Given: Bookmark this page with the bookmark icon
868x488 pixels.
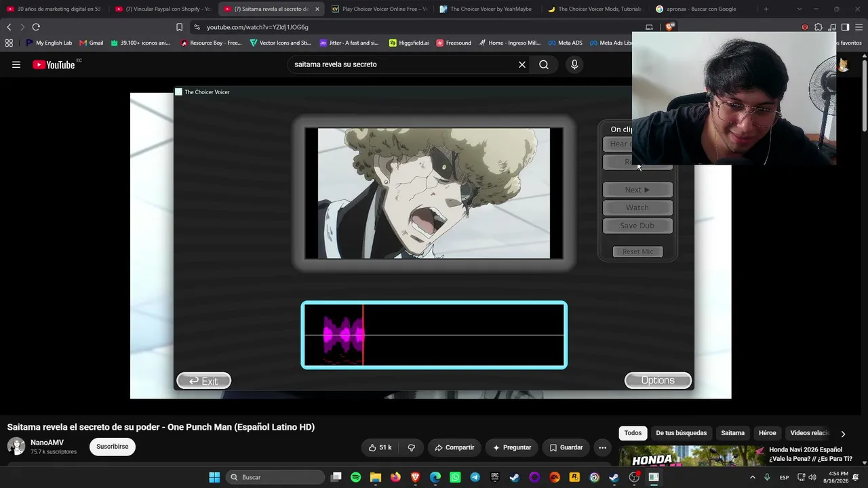Looking at the screenshot, I should point(179,27).
